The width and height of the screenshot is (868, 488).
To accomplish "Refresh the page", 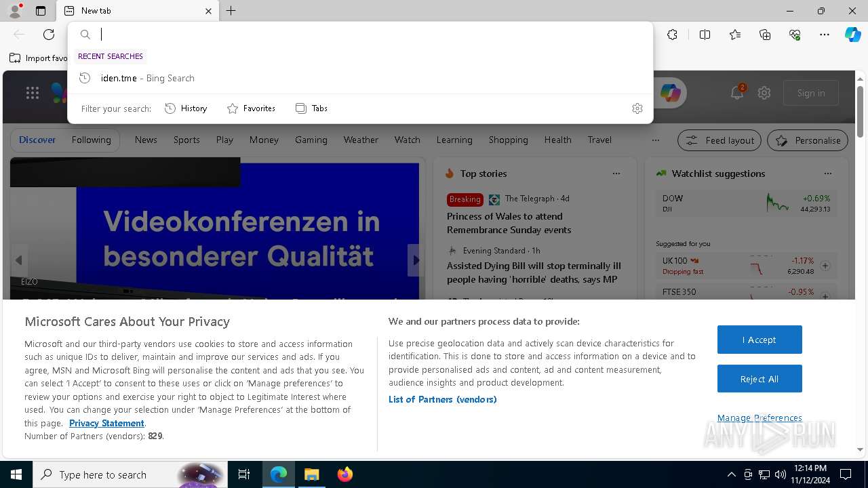I will click(x=49, y=35).
